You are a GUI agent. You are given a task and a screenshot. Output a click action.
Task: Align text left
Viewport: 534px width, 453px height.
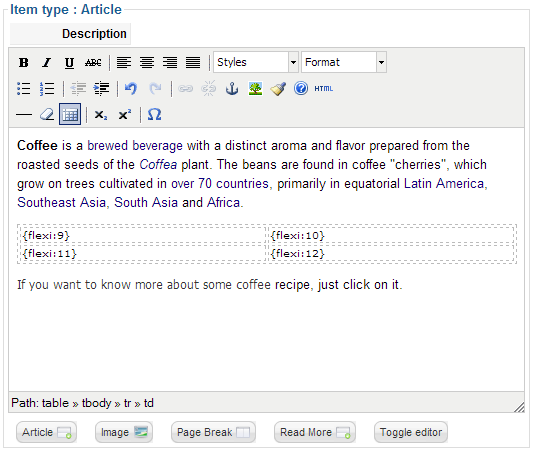click(x=124, y=63)
